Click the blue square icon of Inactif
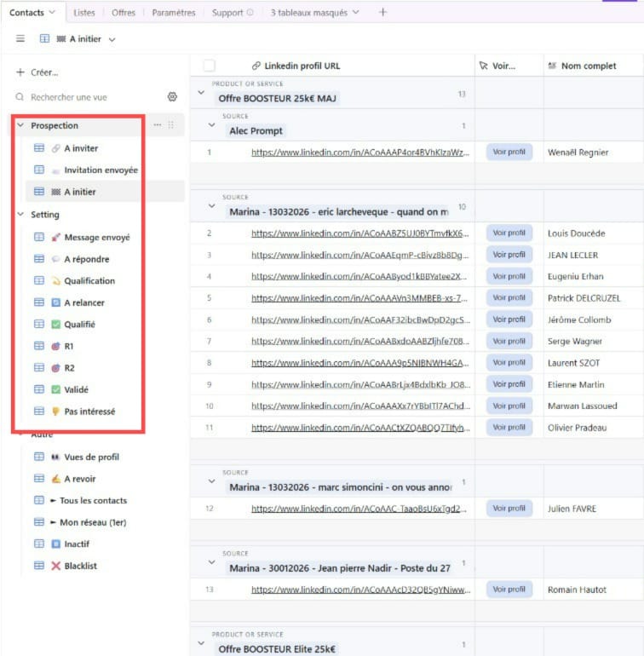 [x=55, y=544]
